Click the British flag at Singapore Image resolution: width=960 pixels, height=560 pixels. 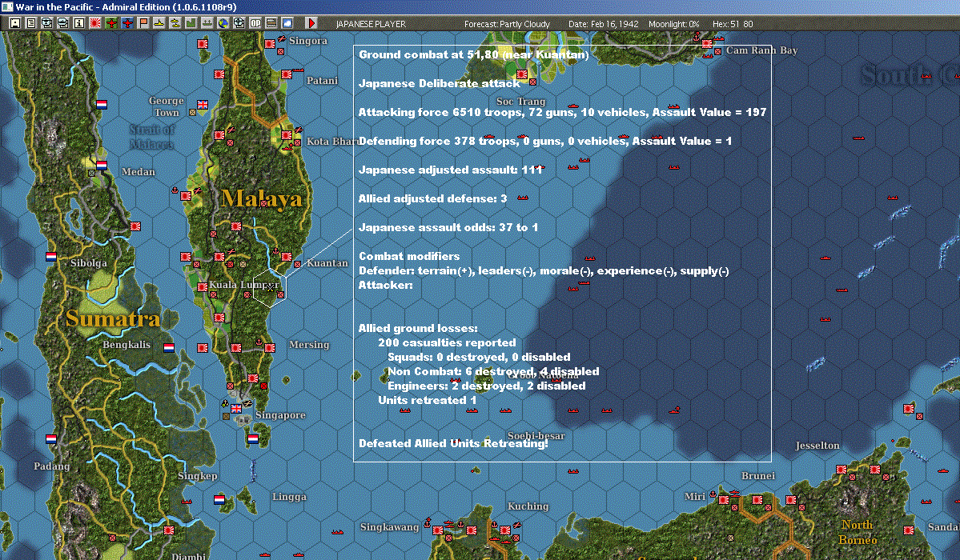coord(235,409)
